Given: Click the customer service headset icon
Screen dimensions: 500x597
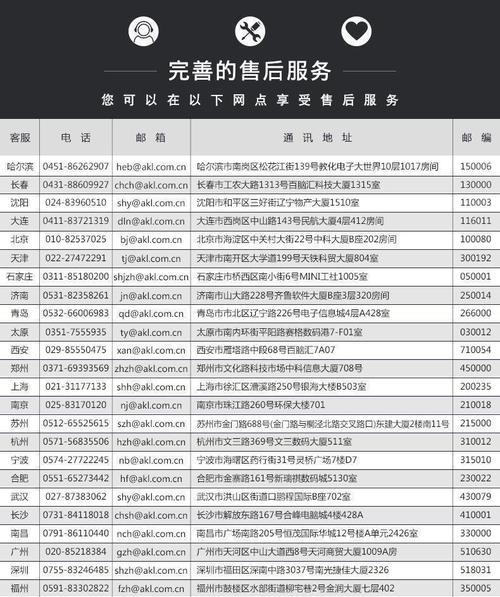Looking at the screenshot, I should pos(144,31).
